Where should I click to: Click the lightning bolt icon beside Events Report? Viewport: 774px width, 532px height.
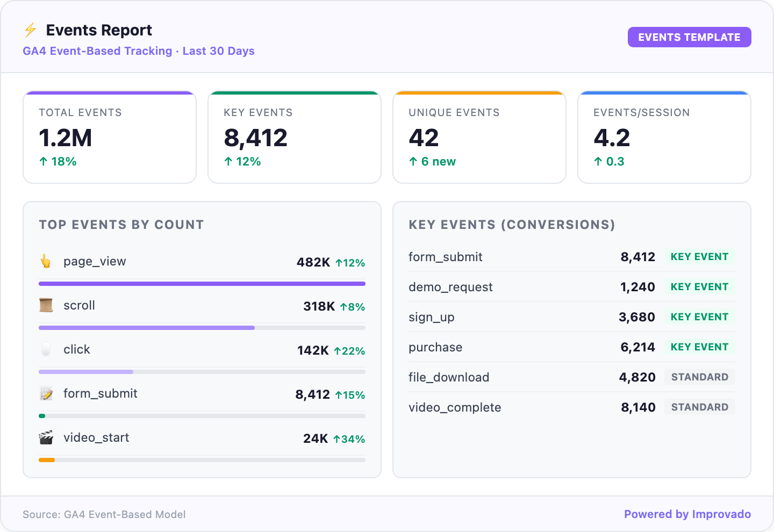click(x=31, y=30)
